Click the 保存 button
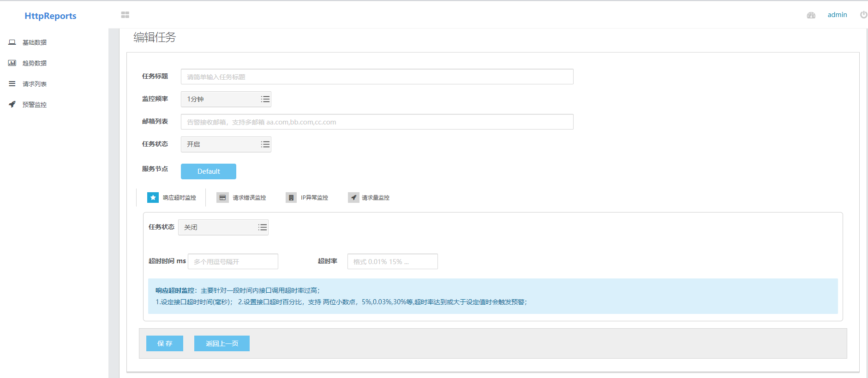 pyautogui.click(x=165, y=343)
